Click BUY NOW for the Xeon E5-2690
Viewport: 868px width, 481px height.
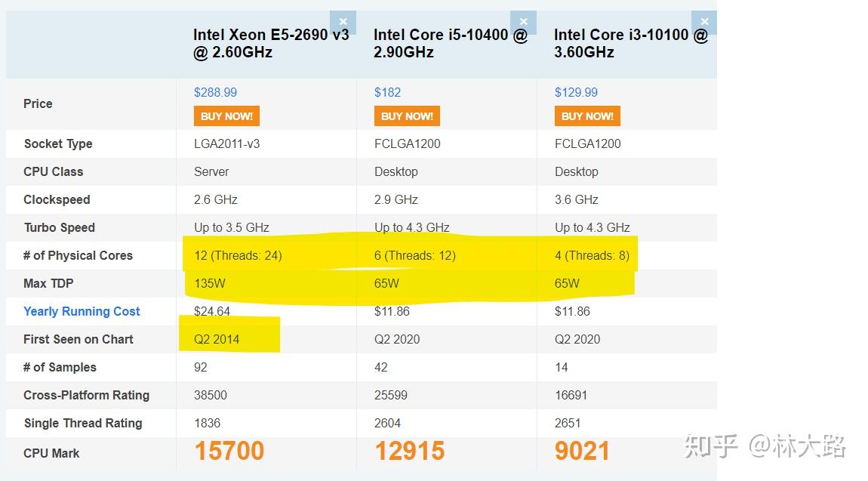(x=226, y=116)
